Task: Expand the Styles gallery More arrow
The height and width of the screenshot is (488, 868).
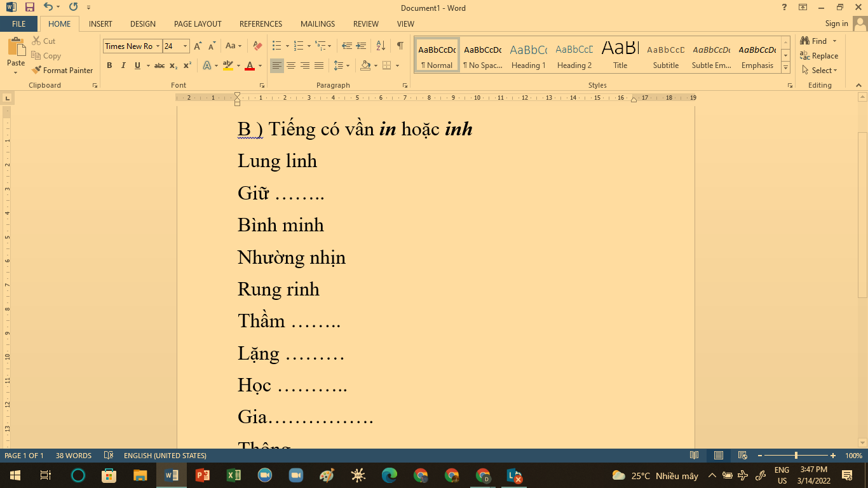Action: (786, 67)
